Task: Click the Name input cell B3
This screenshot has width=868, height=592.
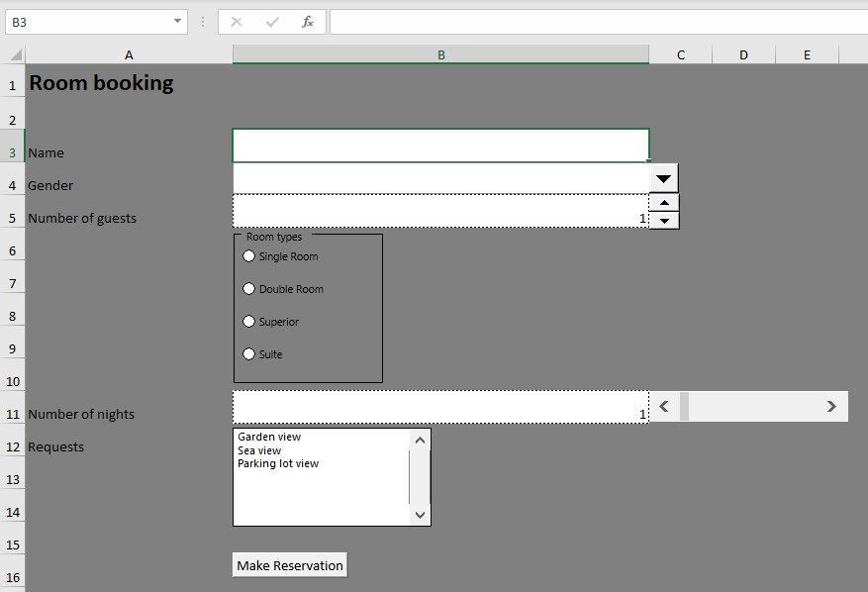Action: (440, 146)
